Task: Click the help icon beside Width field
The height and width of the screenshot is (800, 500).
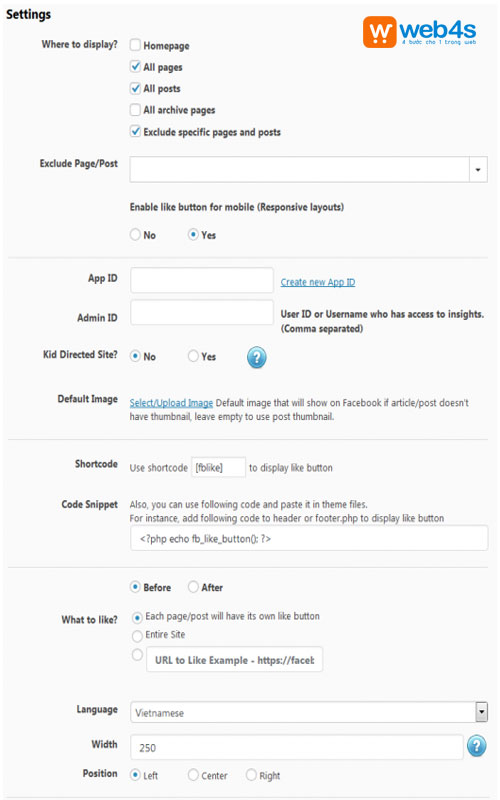Action: click(x=477, y=746)
